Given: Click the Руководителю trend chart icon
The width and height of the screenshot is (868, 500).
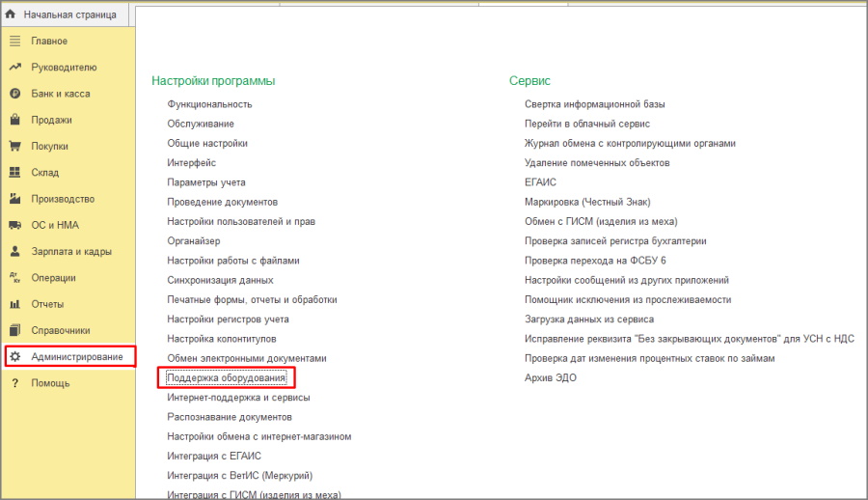Looking at the screenshot, I should (14, 67).
